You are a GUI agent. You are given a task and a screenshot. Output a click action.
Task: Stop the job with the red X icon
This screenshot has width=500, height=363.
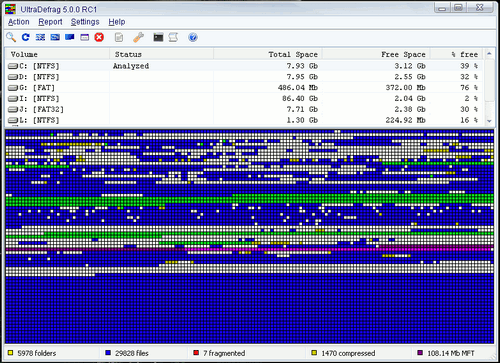pos(99,37)
